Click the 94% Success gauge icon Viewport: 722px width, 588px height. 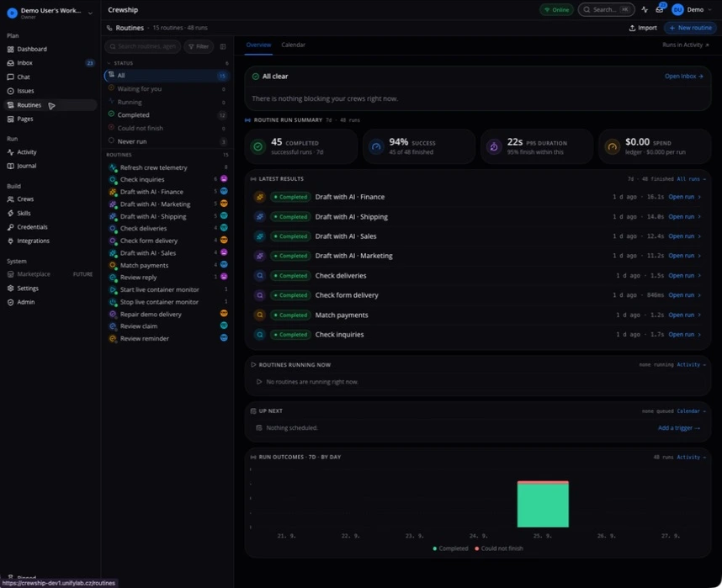coord(376,147)
